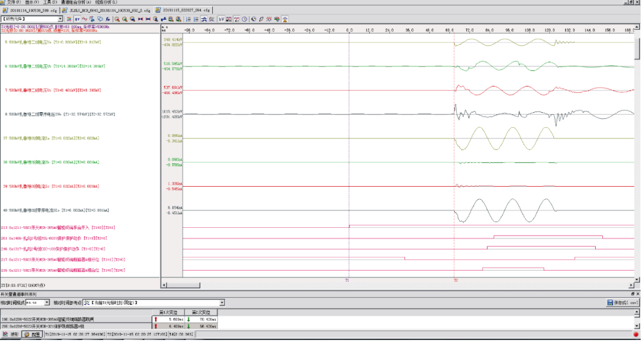Image resolution: width=644 pixels, height=343 pixels.
Task: Click the blue swap arrows toolbar icon
Action: pos(163,19)
